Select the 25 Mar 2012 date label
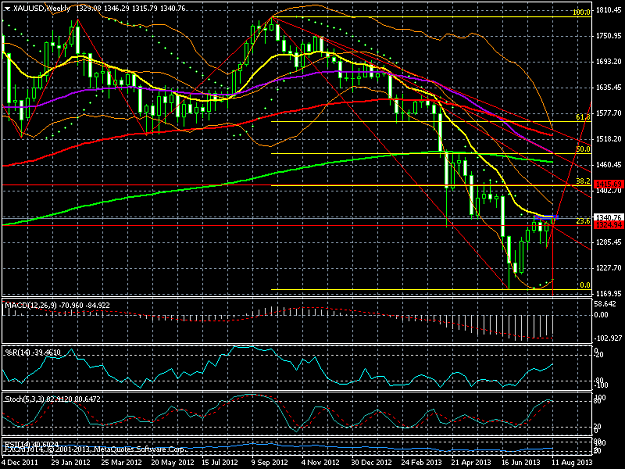Image resolution: width=625 pixels, height=469 pixels. point(121,462)
